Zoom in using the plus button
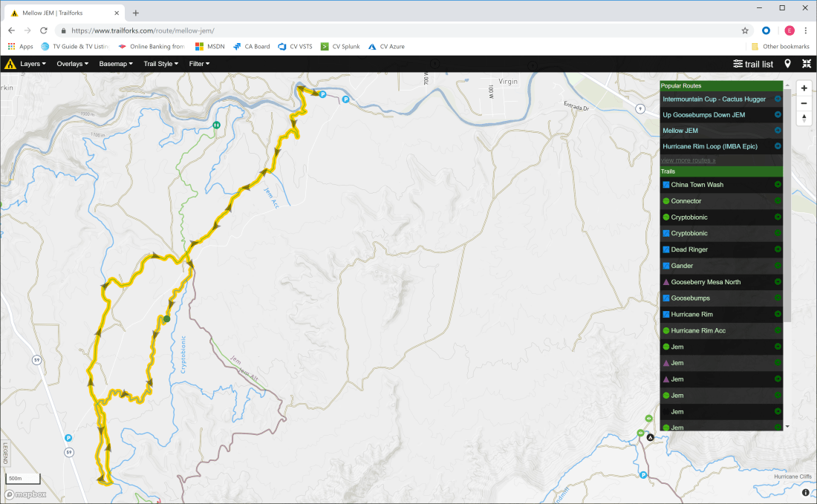Image resolution: width=817 pixels, height=504 pixels. [804, 88]
